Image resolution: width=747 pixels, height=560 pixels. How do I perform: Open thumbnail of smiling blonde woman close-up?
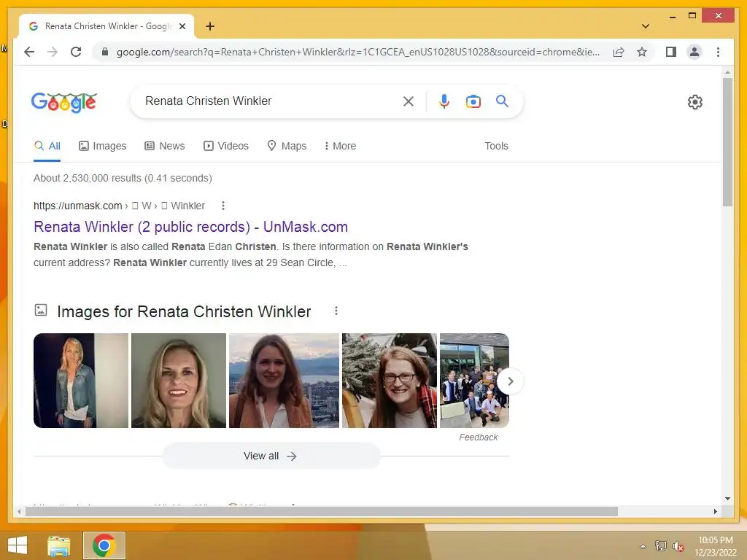click(x=179, y=381)
